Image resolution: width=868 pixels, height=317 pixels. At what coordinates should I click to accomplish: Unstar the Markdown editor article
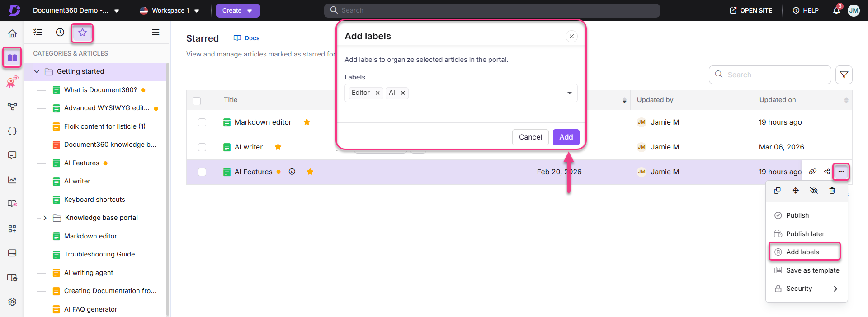click(307, 122)
